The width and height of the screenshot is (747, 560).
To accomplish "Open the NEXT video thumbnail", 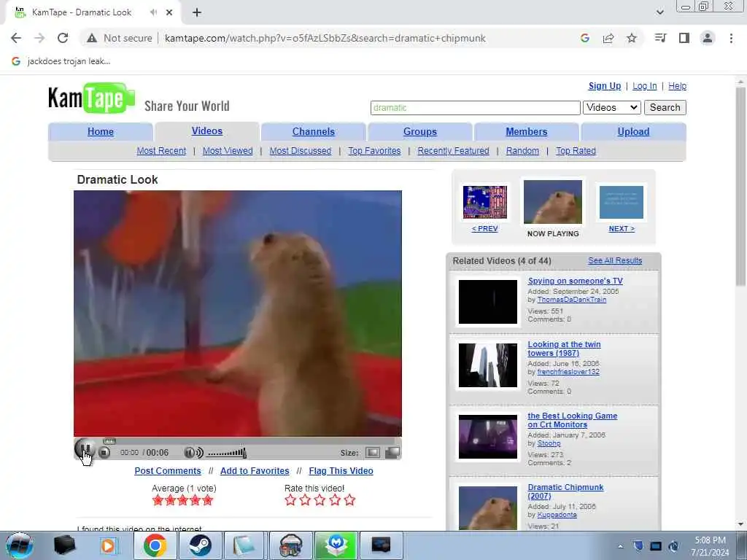I will pyautogui.click(x=622, y=203).
